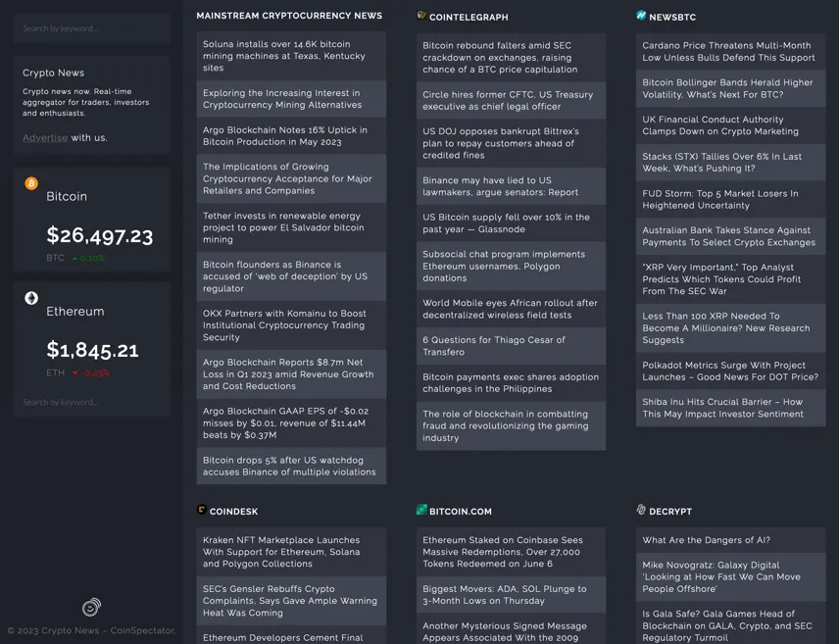Open the CoinDesk section heading
The height and width of the screenshot is (644, 839).
tap(234, 512)
